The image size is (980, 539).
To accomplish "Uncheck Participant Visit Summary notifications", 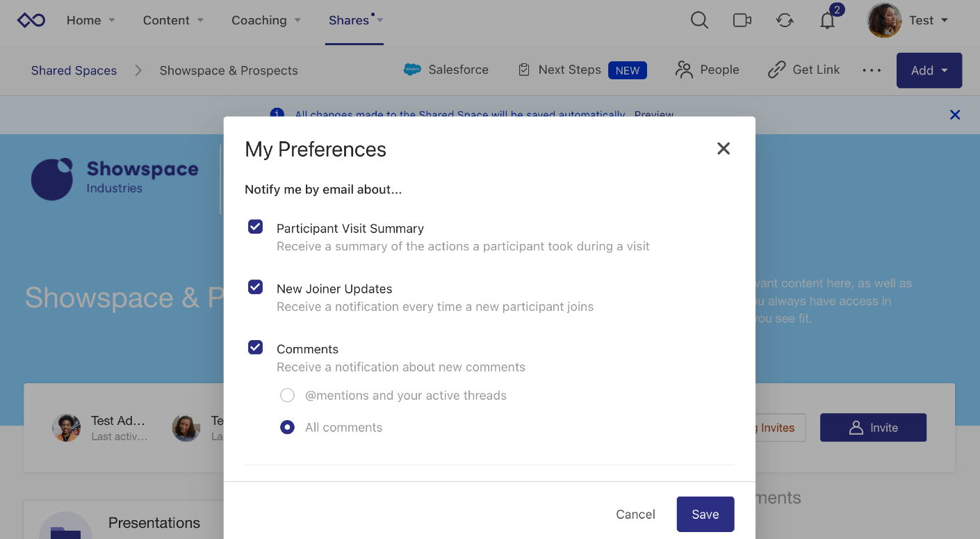I will click(255, 226).
